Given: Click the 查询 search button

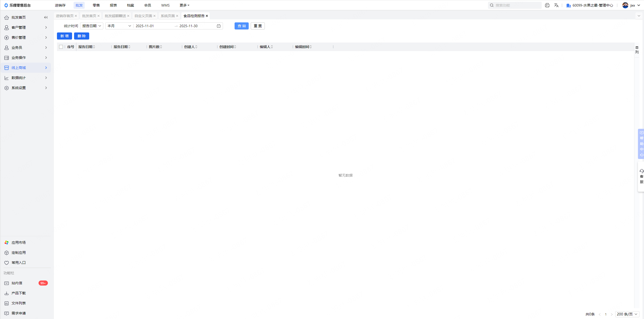Looking at the screenshot, I should pos(241,26).
